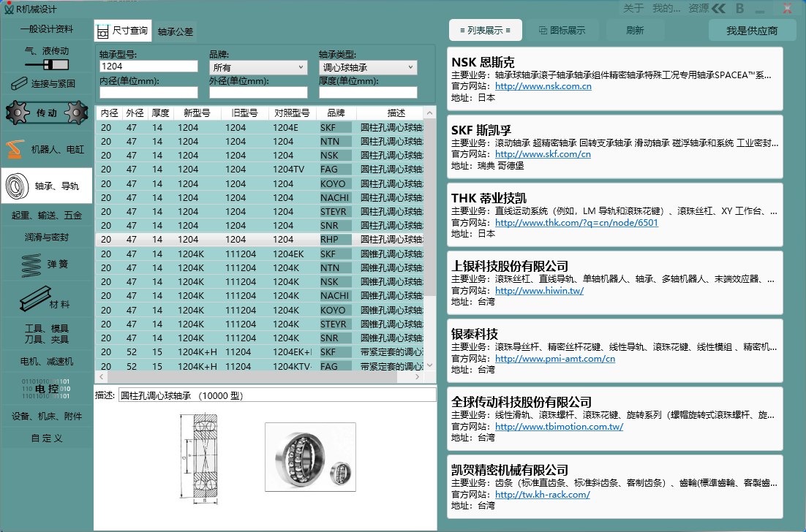Open the 机器人、电缸 robot arm category
The image size is (806, 532).
47,149
